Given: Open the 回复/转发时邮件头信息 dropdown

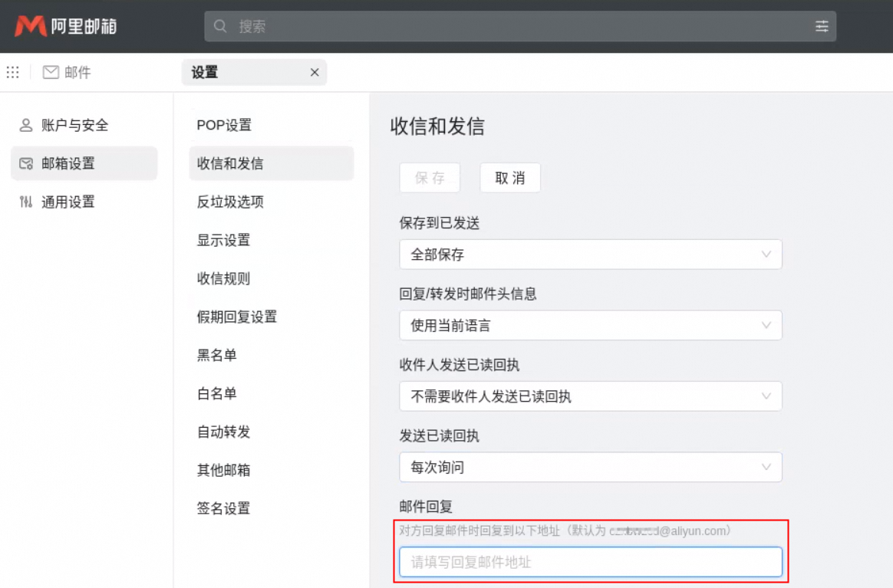Looking at the screenshot, I should tap(590, 325).
